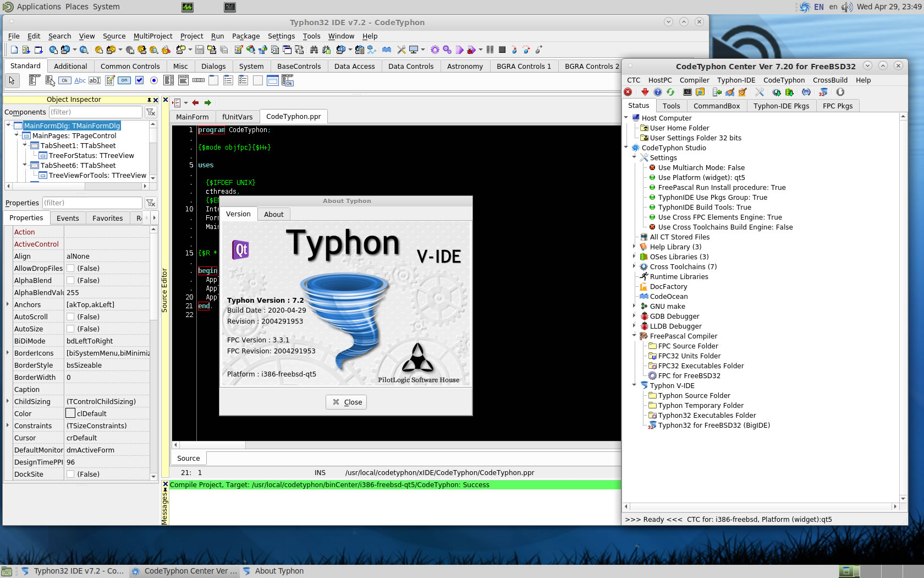Click the green left-arrow server icon in Center toolbar
This screenshot has height=578, width=924.
(x=717, y=92)
